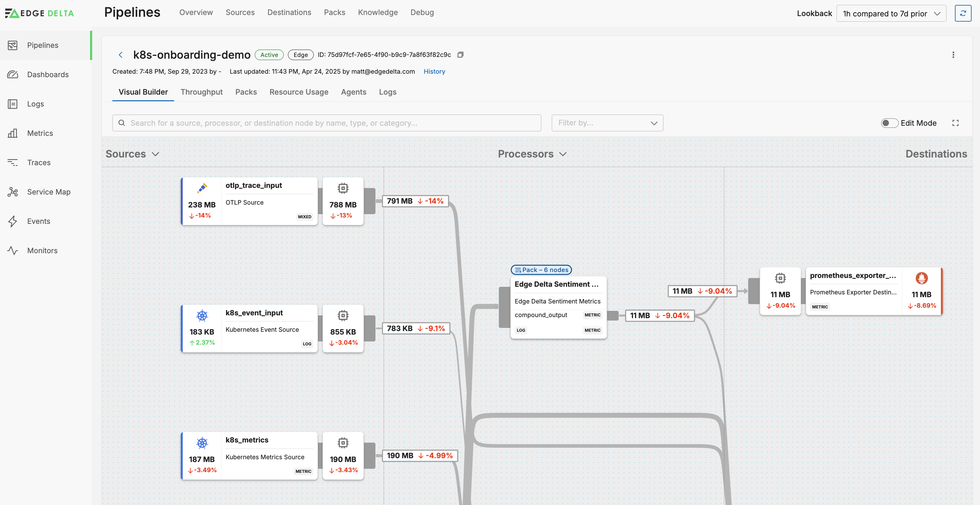Focus the node search field

pyautogui.click(x=326, y=123)
